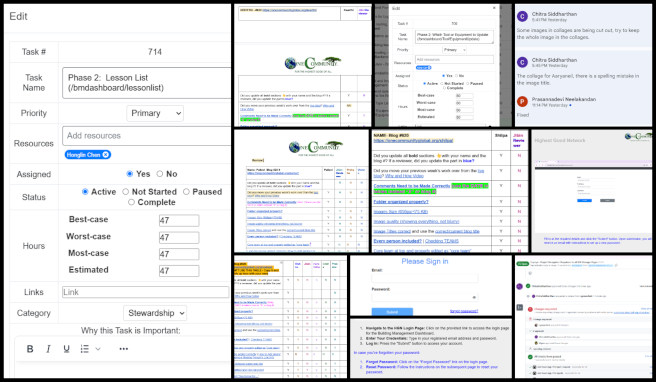Screen dimensions: 656x382
Task: Open 'Folder organized properly?' link in Blog #820 table
Action: point(401,202)
